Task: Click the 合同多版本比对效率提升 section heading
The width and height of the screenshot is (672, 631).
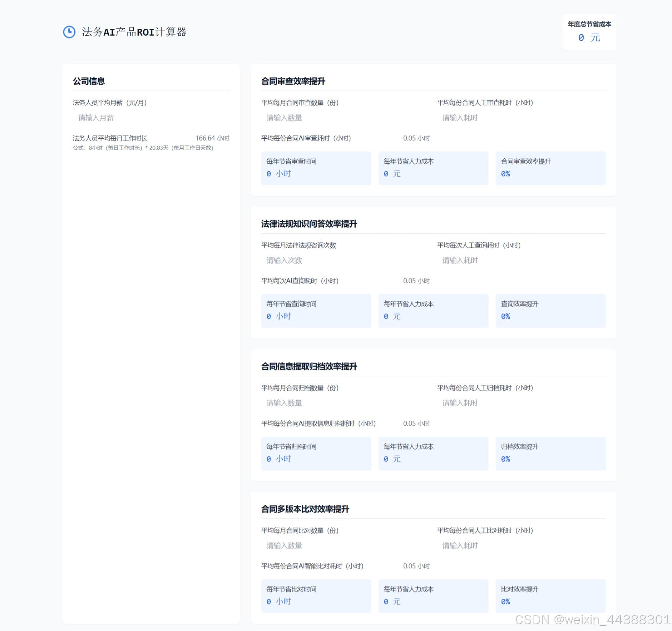Action: tap(305, 509)
